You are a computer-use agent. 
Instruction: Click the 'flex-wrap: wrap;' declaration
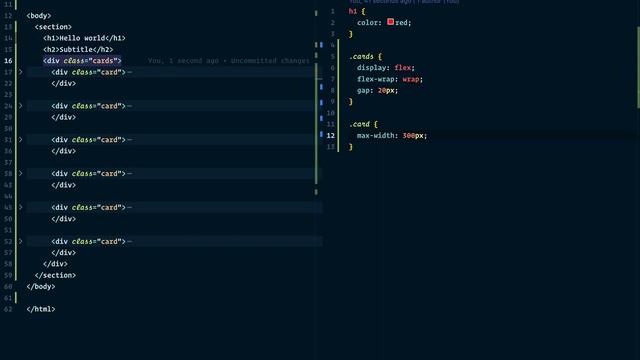[x=390, y=79]
